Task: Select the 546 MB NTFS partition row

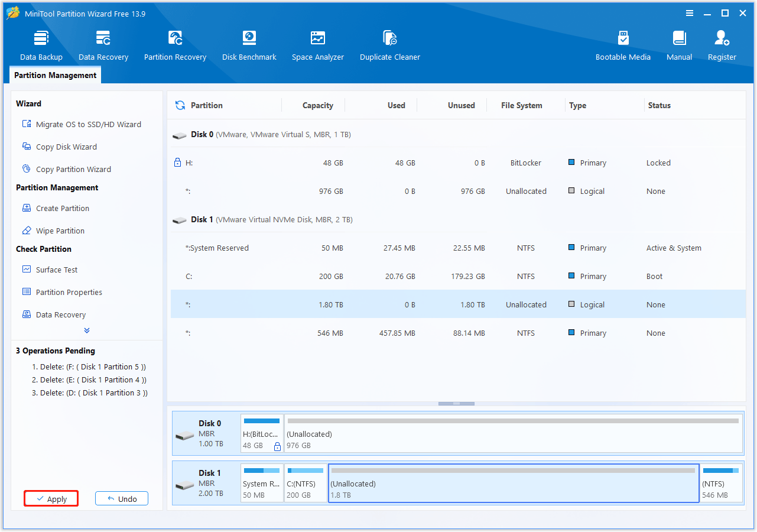Action: pos(458,333)
